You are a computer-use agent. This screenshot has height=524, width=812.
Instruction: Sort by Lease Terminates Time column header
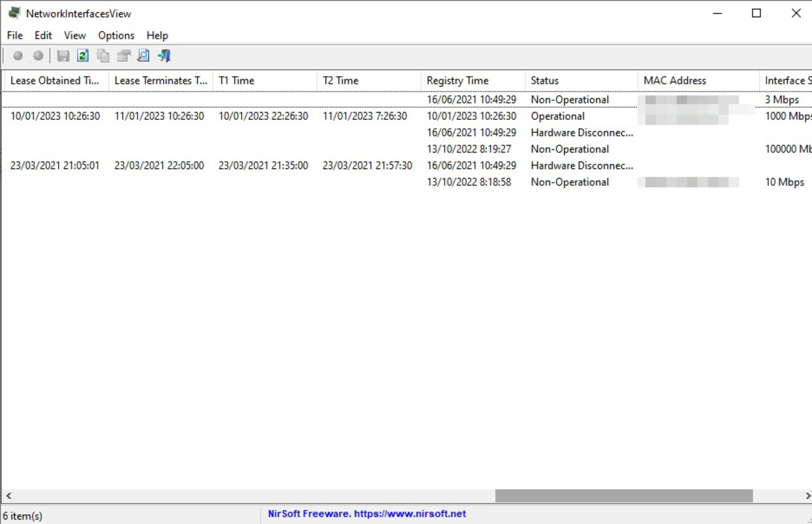[x=160, y=81]
